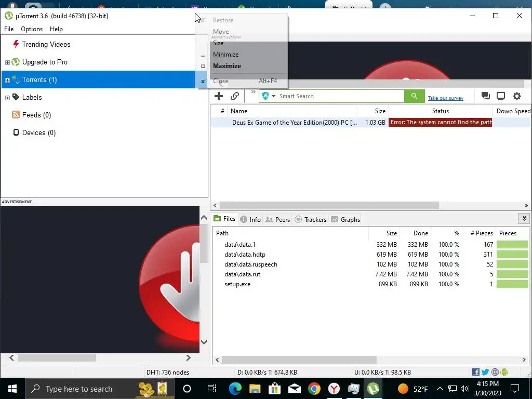This screenshot has width=532, height=399.
Task: Click the torrent list horizontal scrollbar right arrow
Action: click(x=526, y=205)
